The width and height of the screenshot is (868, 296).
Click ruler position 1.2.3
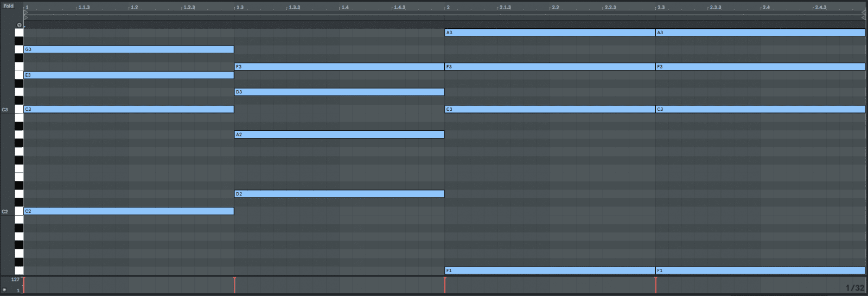pyautogui.click(x=189, y=7)
